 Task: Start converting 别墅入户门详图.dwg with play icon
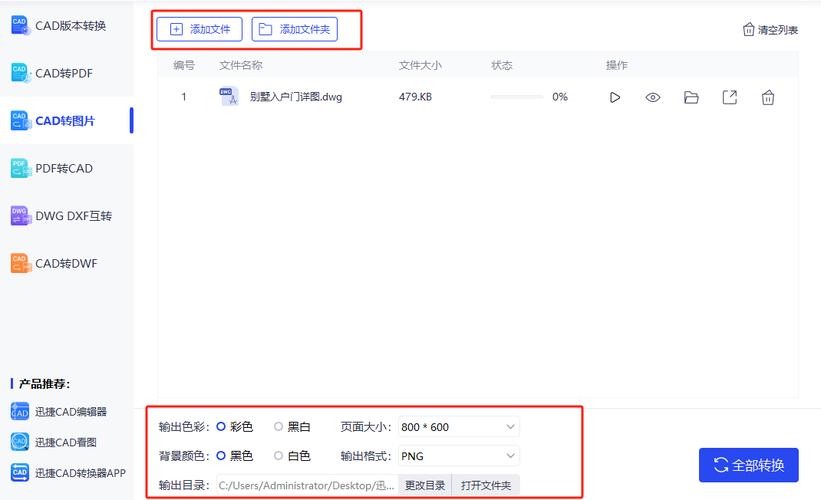(x=615, y=97)
